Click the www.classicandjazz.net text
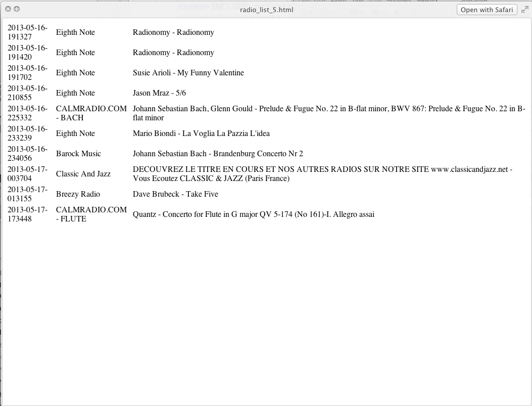Viewport: 532px width, 406px height. tap(469, 169)
